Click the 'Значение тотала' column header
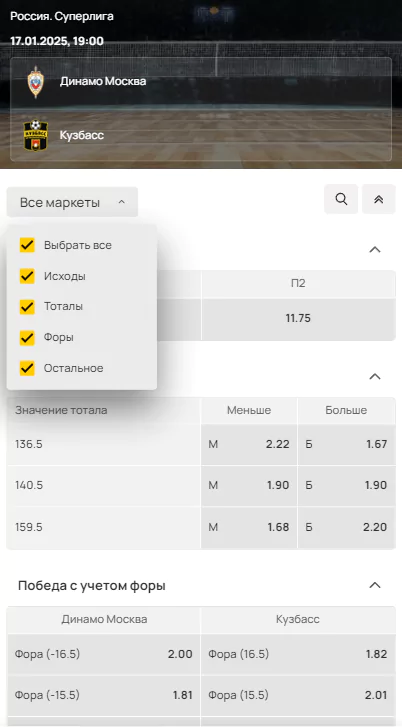Screen dimensions: 402x727 (x=61, y=410)
